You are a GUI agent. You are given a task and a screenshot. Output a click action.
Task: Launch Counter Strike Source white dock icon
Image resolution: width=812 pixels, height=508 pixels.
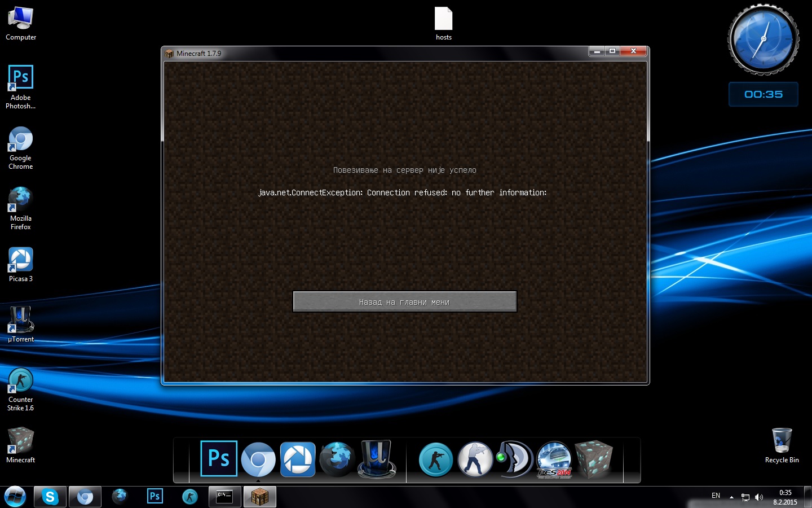coord(475,459)
